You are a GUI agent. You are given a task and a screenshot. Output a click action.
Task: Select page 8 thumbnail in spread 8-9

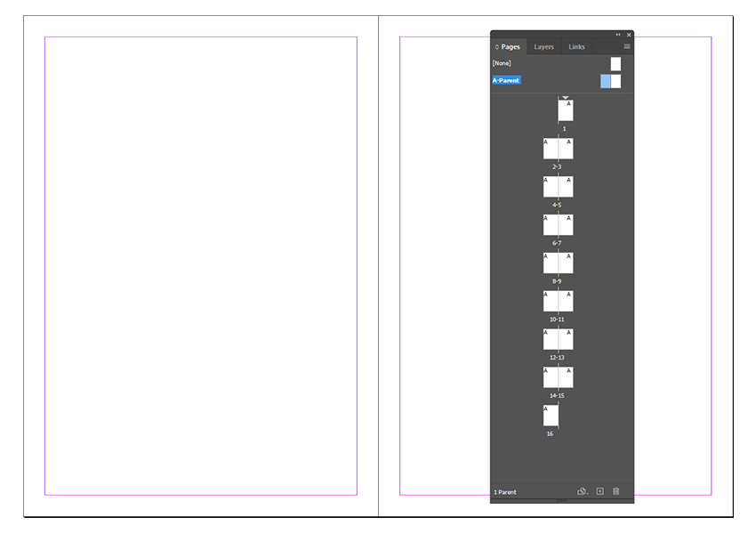pyautogui.click(x=551, y=263)
